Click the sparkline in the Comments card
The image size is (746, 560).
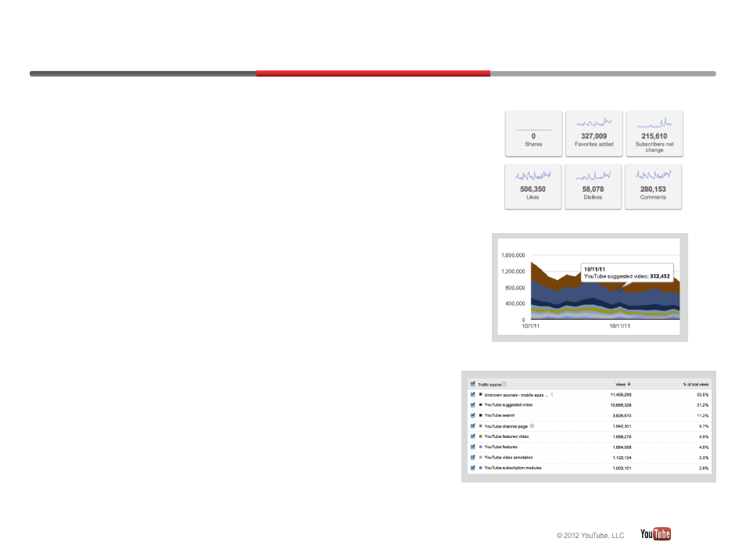tap(653, 175)
